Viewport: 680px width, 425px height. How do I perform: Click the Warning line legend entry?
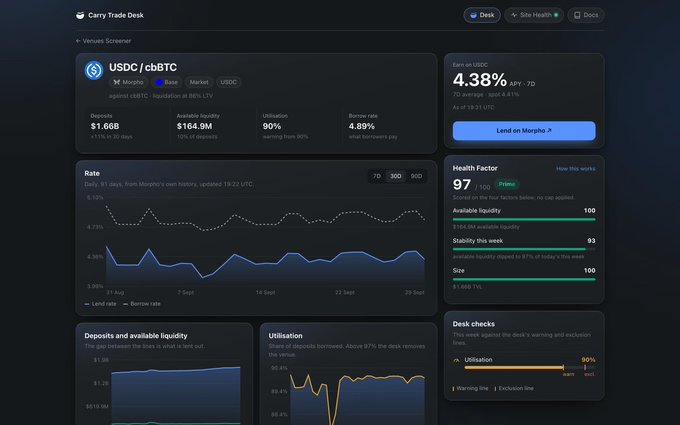tap(471, 389)
